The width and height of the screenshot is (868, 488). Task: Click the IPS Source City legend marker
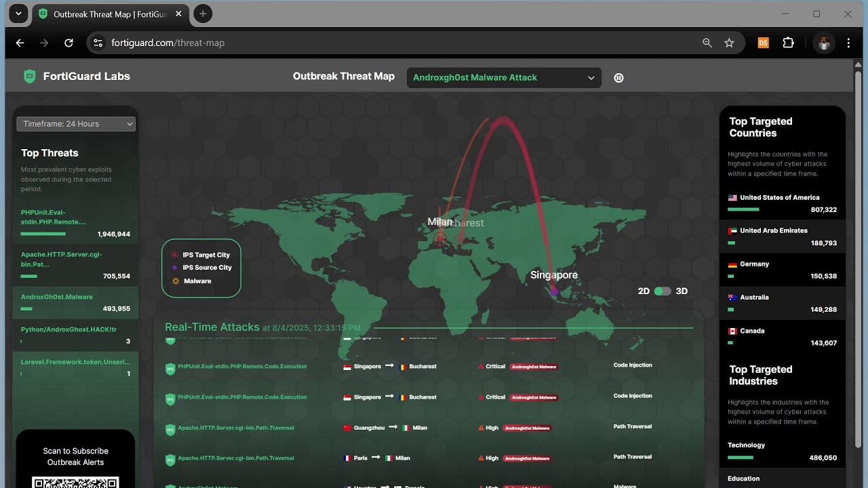(175, 268)
